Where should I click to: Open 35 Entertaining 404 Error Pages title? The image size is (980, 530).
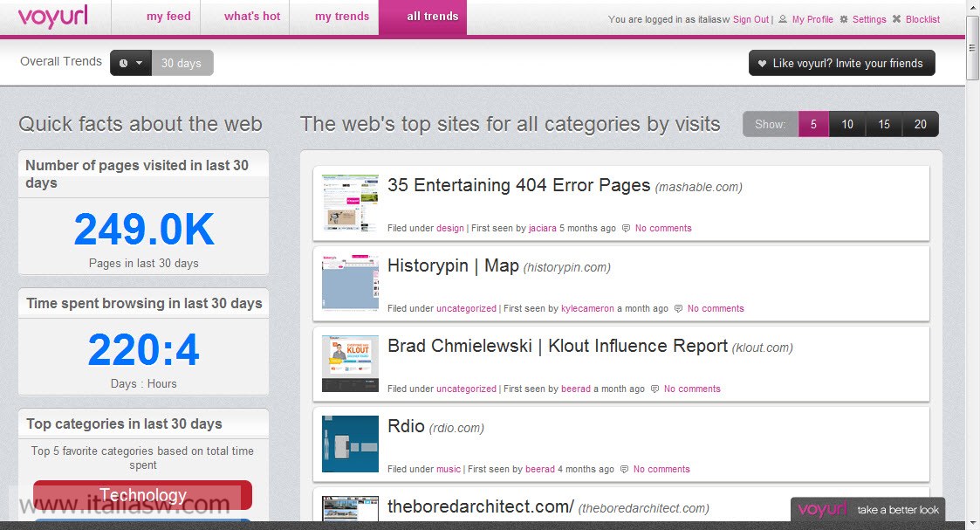518,186
